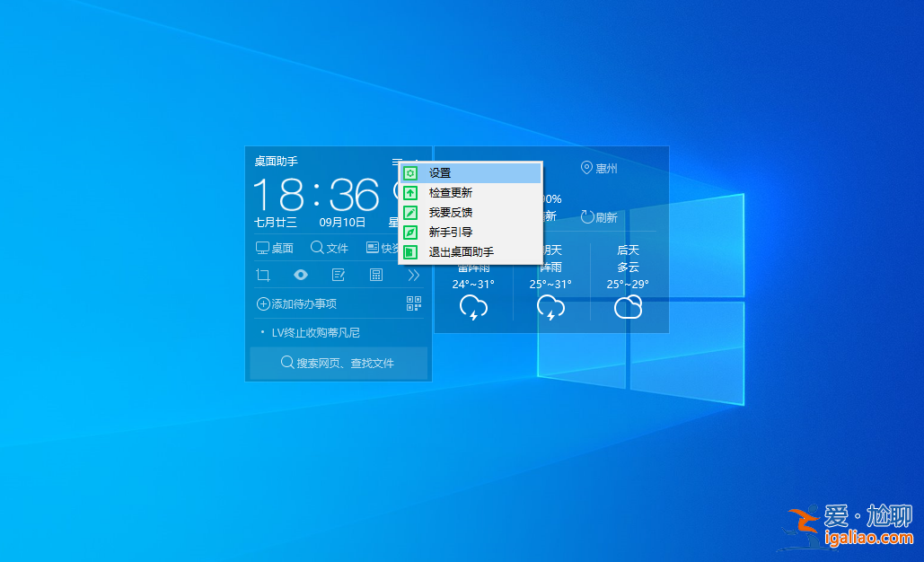
Task: Click the 搜索网页、查找文件 search field
Action: pos(339,363)
